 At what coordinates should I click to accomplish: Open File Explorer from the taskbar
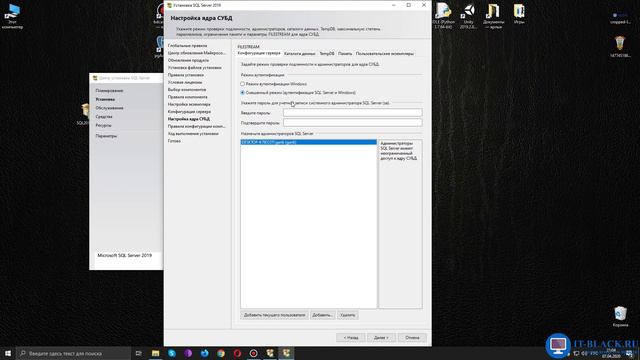pyautogui.click(x=156, y=353)
